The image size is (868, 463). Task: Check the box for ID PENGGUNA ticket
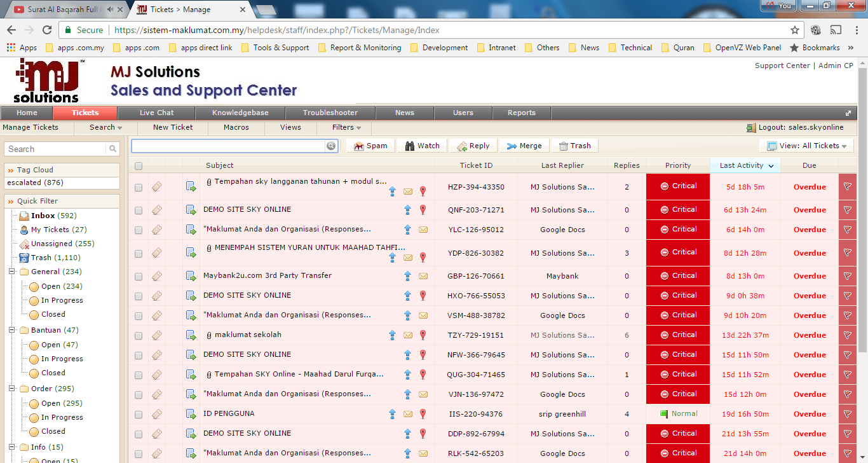pos(139,415)
